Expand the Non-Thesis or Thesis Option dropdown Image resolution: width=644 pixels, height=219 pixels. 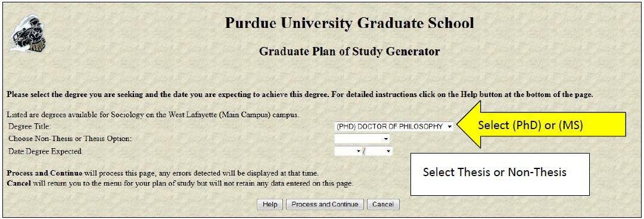(362, 139)
